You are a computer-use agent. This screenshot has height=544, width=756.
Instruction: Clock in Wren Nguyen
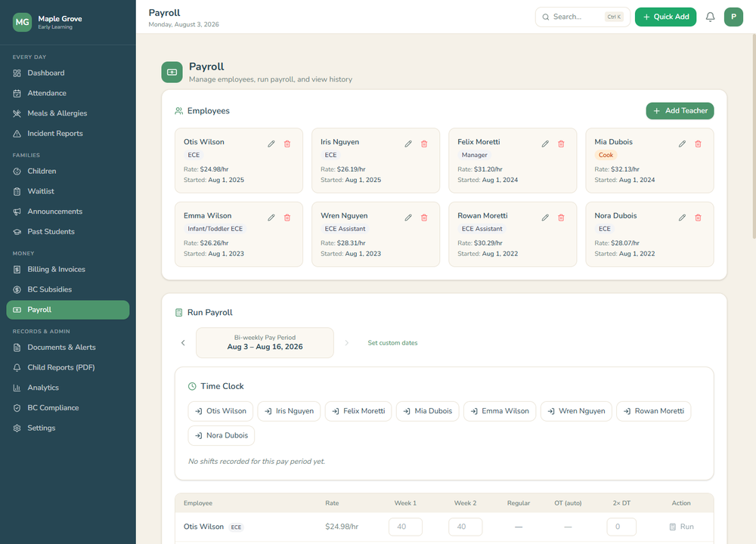coord(576,412)
